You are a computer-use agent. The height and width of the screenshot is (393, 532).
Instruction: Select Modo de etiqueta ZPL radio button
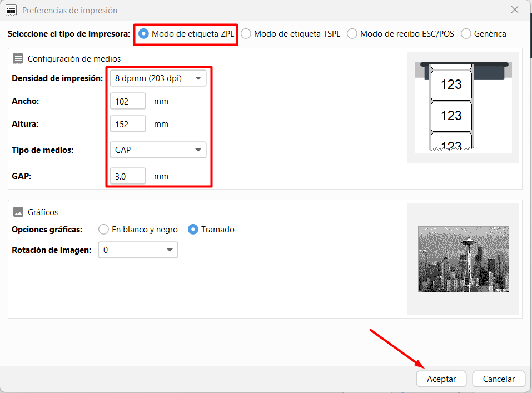143,34
